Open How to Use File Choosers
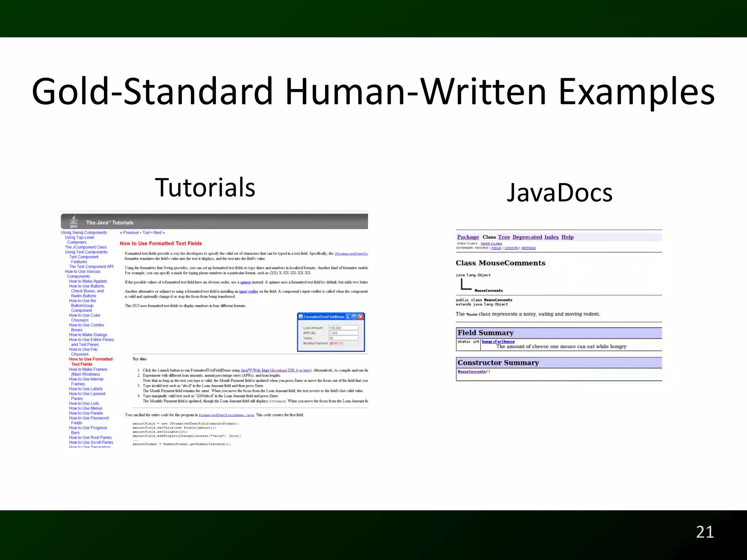Viewport: 747px width, 560px height. 83,352
